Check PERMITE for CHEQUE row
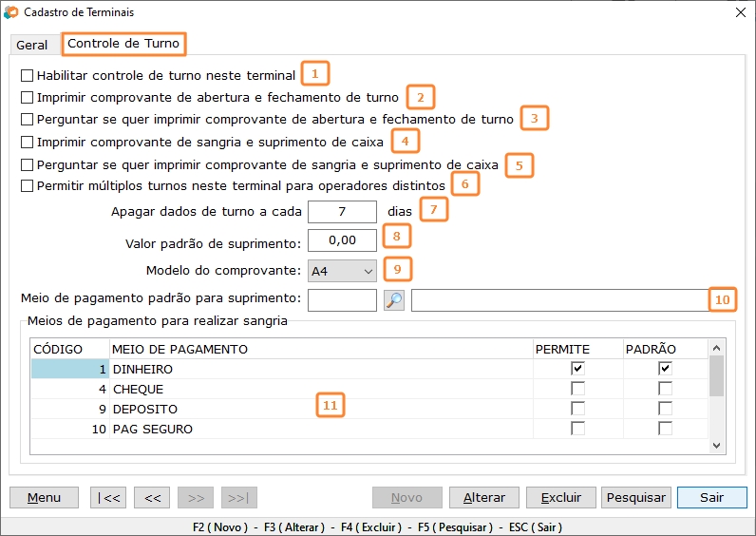This screenshot has height=536, width=756. pyautogui.click(x=577, y=389)
